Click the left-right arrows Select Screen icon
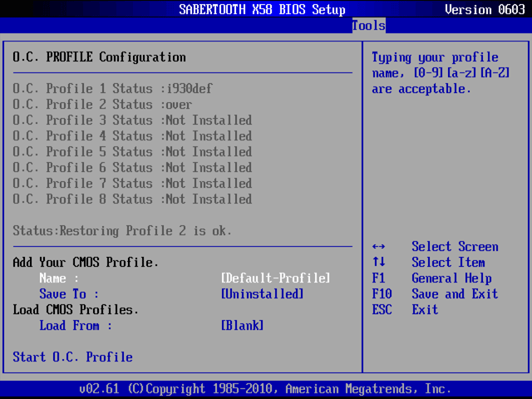The height and width of the screenshot is (399, 532). pos(379,247)
